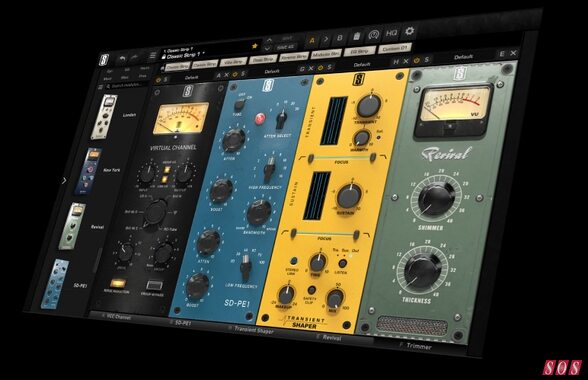This screenshot has height=380, width=588.
Task: Select comparison setting B
Action: 340,38
